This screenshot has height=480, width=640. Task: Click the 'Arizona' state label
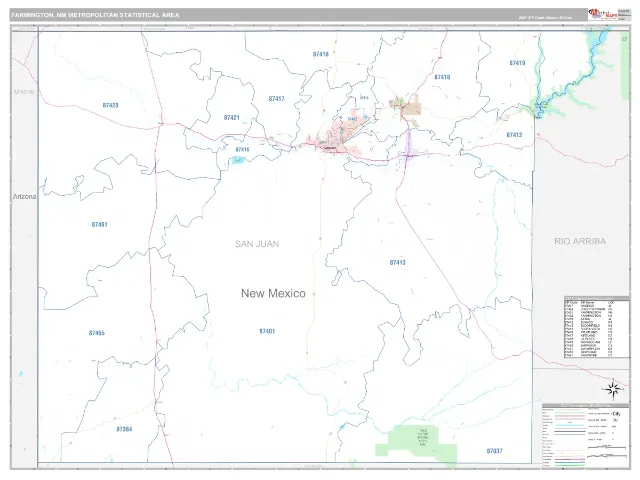(24, 197)
